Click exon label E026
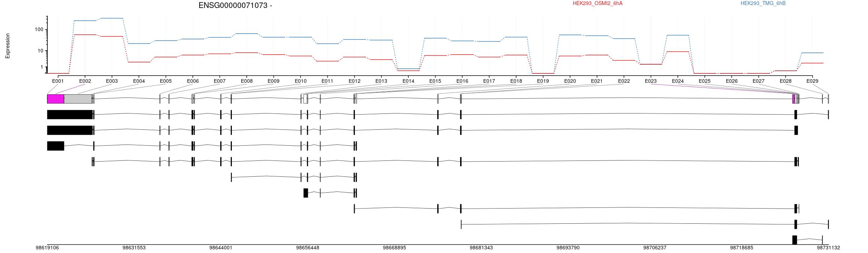The image size is (868, 253). click(x=732, y=81)
